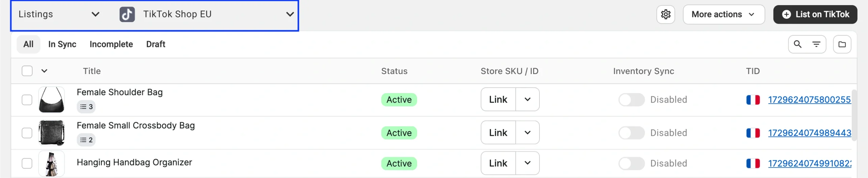Open TID link 1729624074989443
868x178 pixels.
(x=809, y=133)
